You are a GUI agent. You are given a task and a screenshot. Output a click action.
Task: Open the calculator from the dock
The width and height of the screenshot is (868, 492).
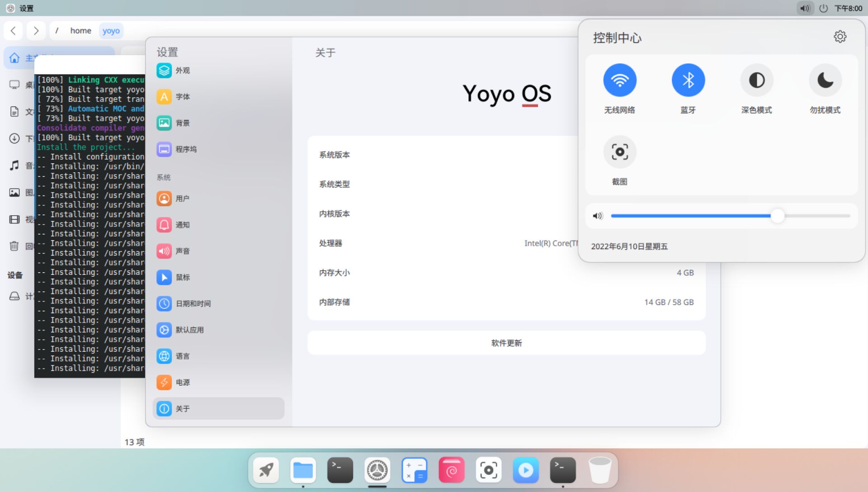tap(414, 470)
